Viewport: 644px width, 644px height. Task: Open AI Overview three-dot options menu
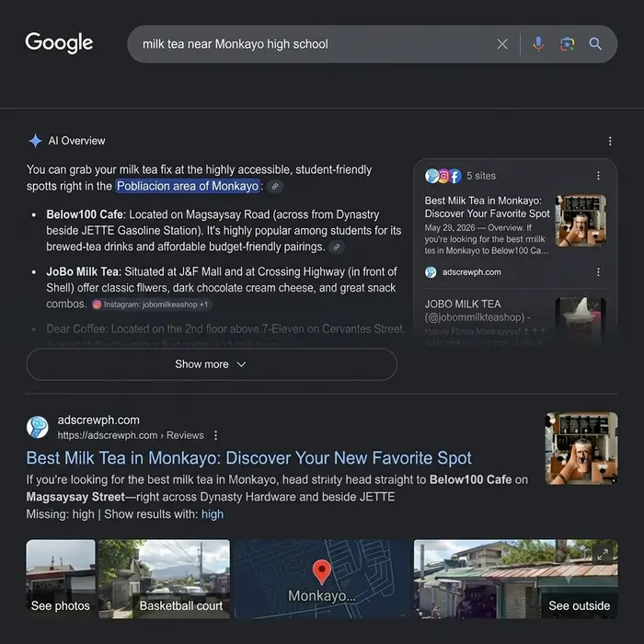pos(610,142)
